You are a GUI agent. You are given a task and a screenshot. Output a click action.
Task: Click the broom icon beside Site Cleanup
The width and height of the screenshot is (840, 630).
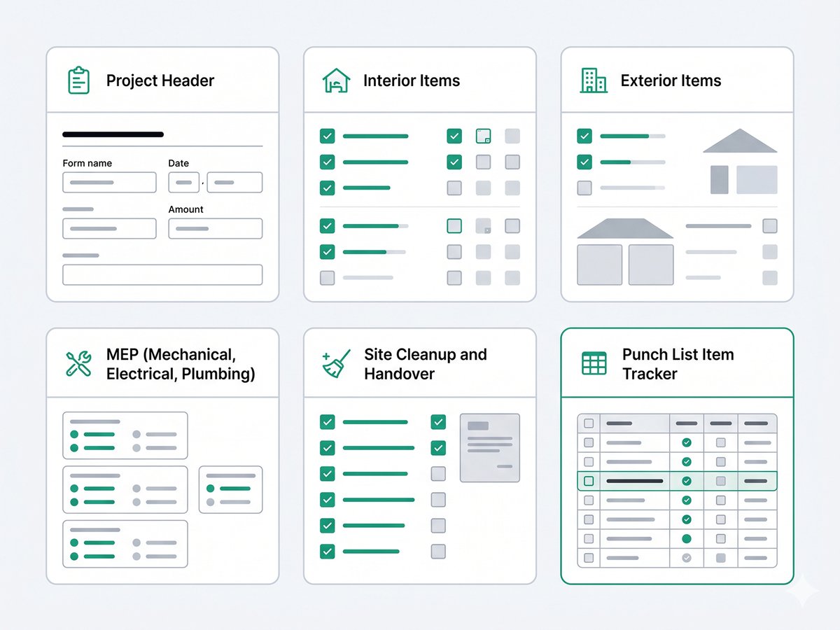click(336, 364)
